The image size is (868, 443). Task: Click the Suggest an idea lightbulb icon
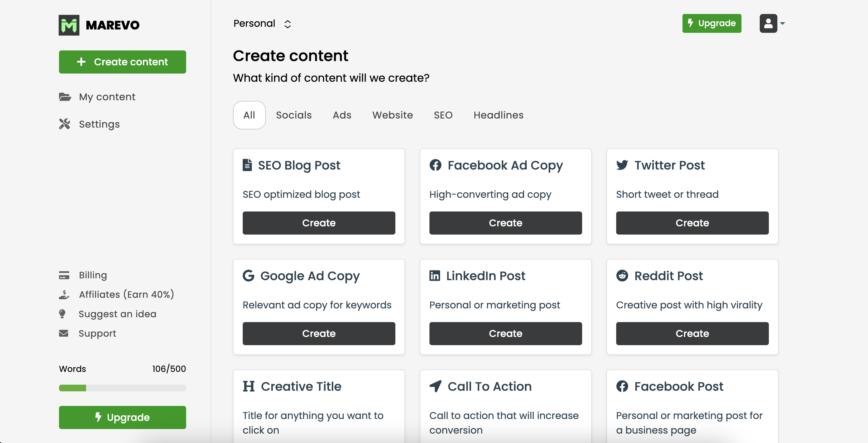[x=62, y=314]
